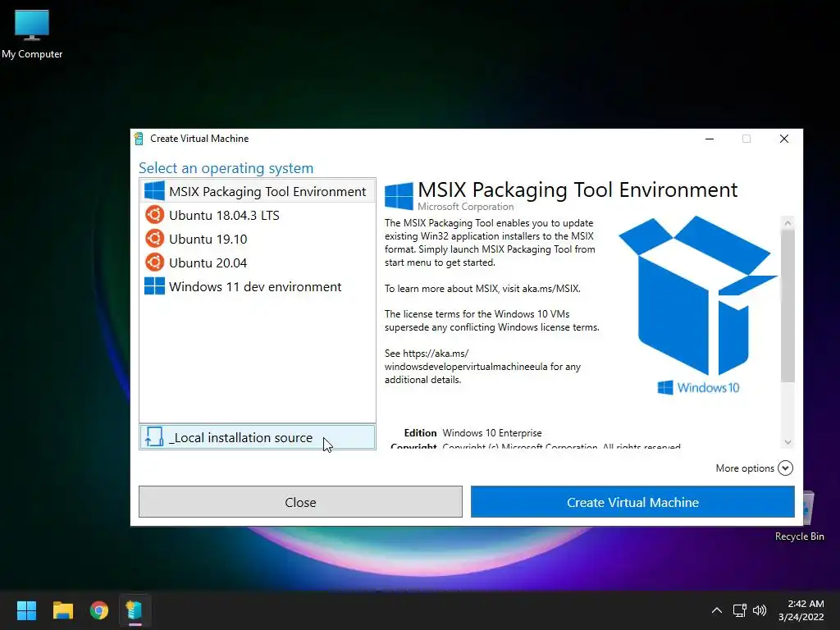Click the 'To learn more about MSIX' line
Viewport: 840px width, 630px height.
[482, 289]
